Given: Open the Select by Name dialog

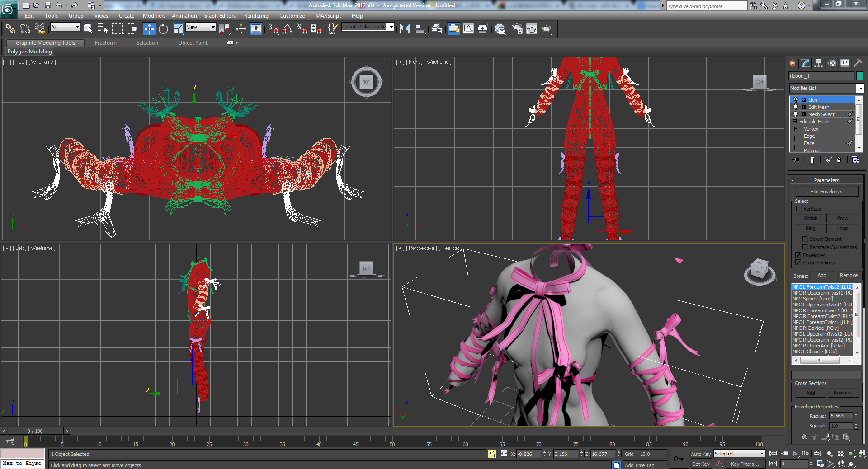Looking at the screenshot, I should 103,29.
